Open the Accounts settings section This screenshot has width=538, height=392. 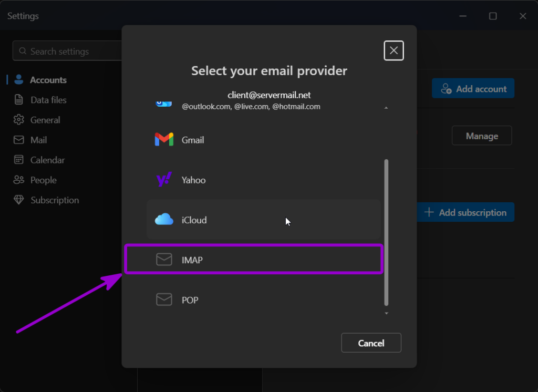coord(48,80)
